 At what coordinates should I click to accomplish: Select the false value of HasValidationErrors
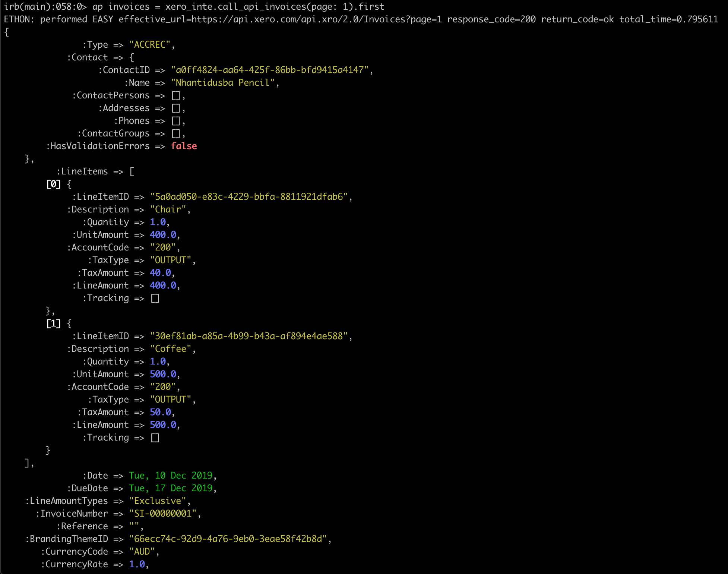pyautogui.click(x=184, y=146)
